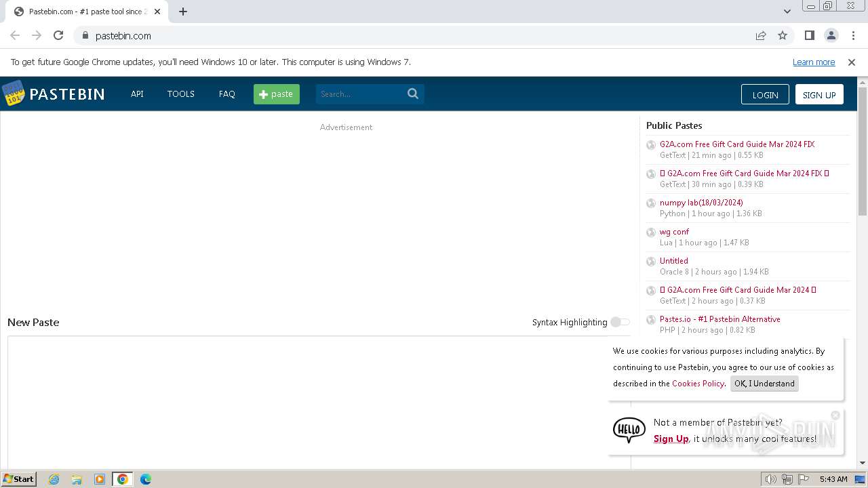Bookmark this page with the star icon
Viewport: 868px width, 488px height.
click(783, 35)
